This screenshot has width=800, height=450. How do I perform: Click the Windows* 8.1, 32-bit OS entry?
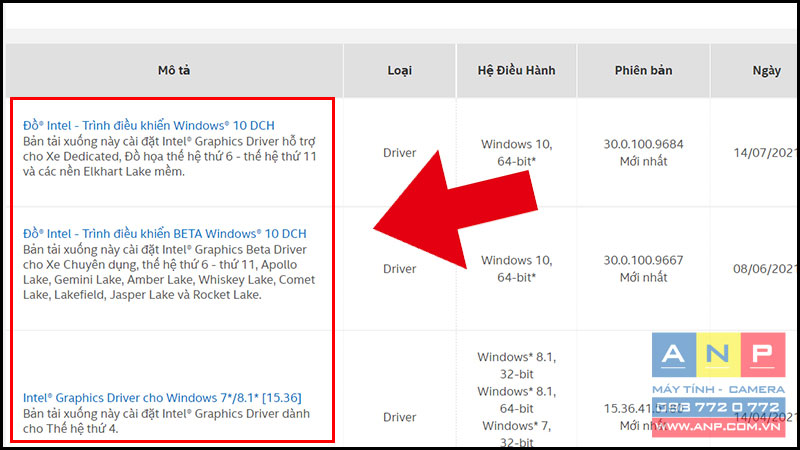point(516,365)
